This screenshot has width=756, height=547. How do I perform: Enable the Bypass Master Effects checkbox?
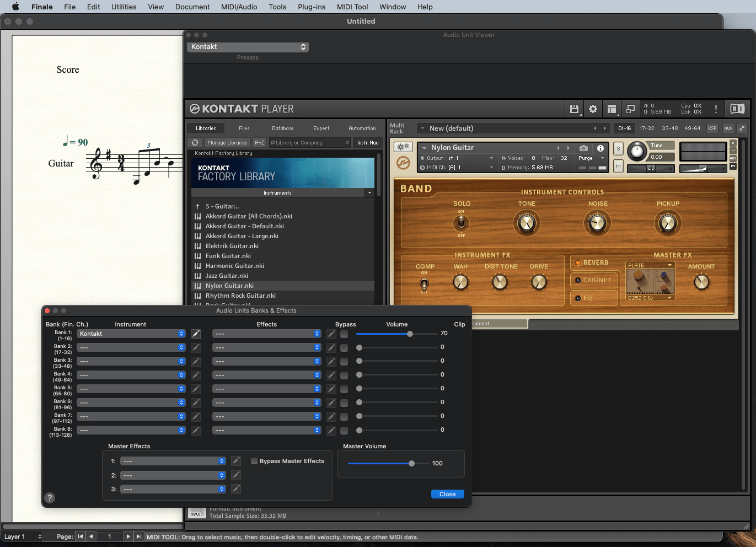(x=254, y=461)
